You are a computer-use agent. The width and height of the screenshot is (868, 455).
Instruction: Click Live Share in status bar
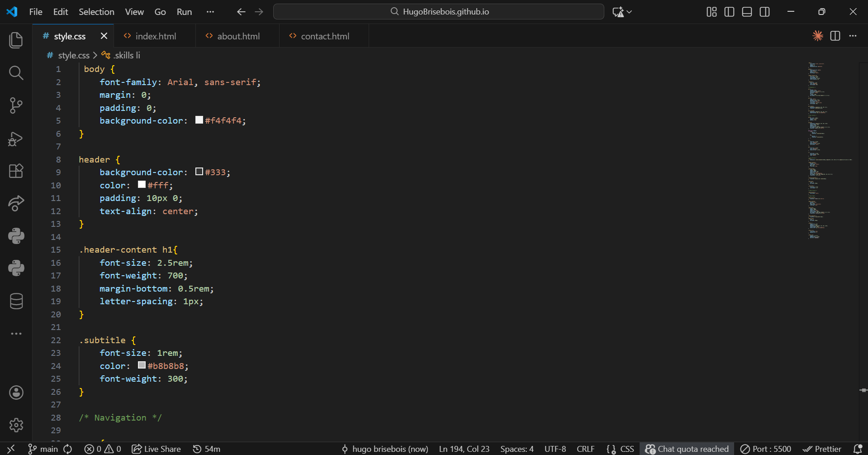pos(157,449)
